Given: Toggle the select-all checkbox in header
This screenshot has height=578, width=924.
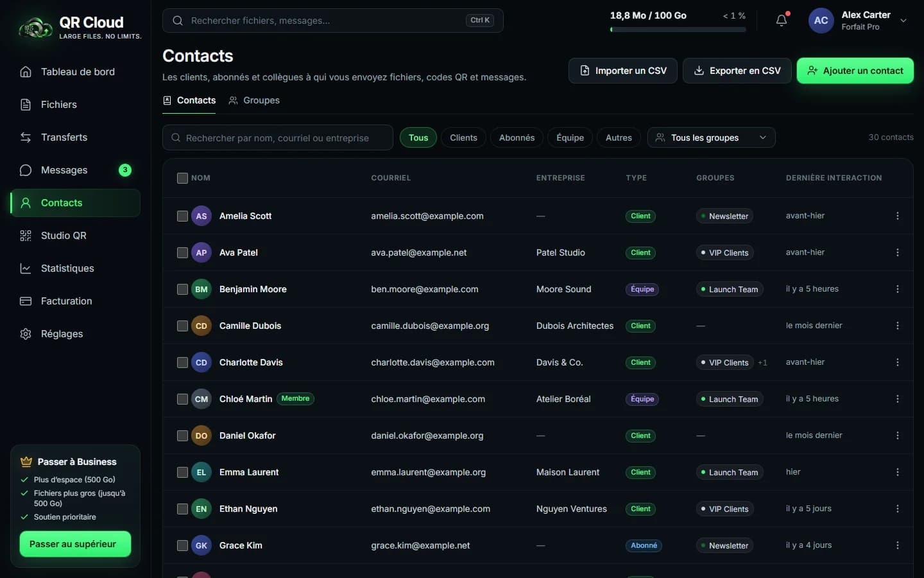Looking at the screenshot, I should point(182,178).
